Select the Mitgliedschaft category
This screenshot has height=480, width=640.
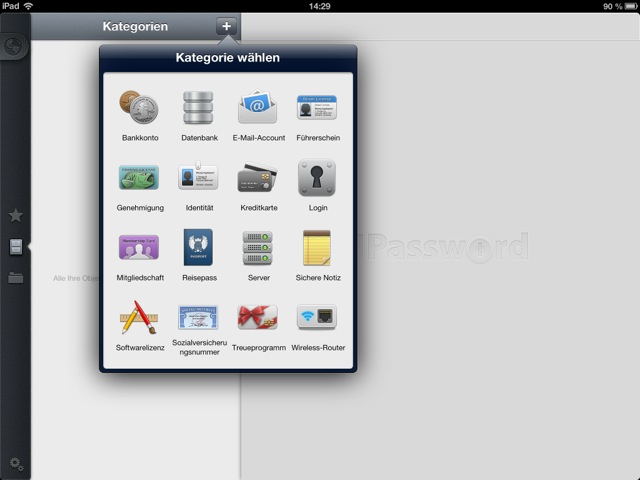tap(140, 247)
